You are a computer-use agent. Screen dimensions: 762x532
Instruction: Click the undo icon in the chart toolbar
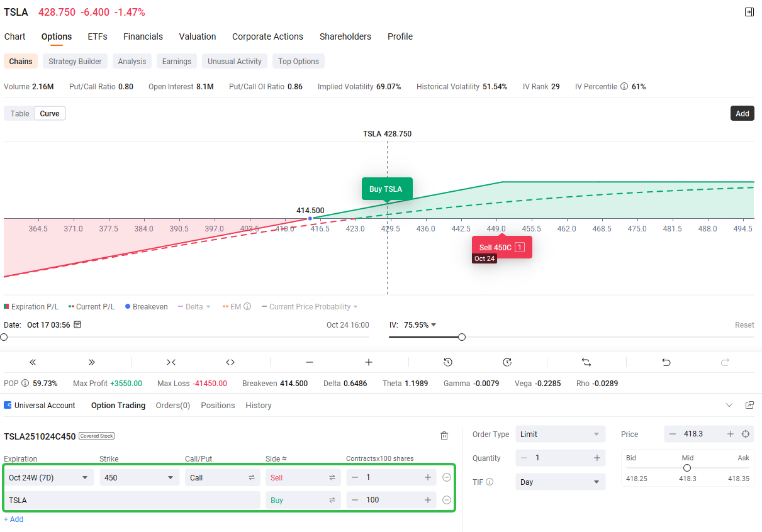pos(666,362)
